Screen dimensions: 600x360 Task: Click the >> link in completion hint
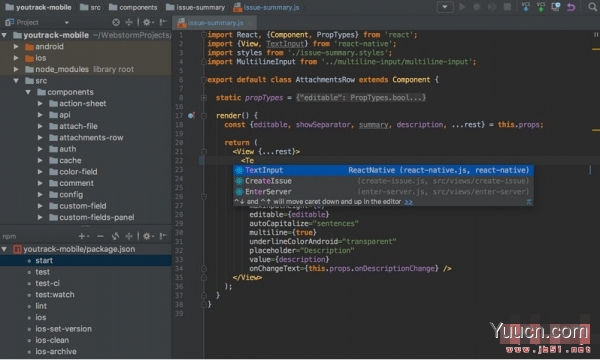point(409,202)
